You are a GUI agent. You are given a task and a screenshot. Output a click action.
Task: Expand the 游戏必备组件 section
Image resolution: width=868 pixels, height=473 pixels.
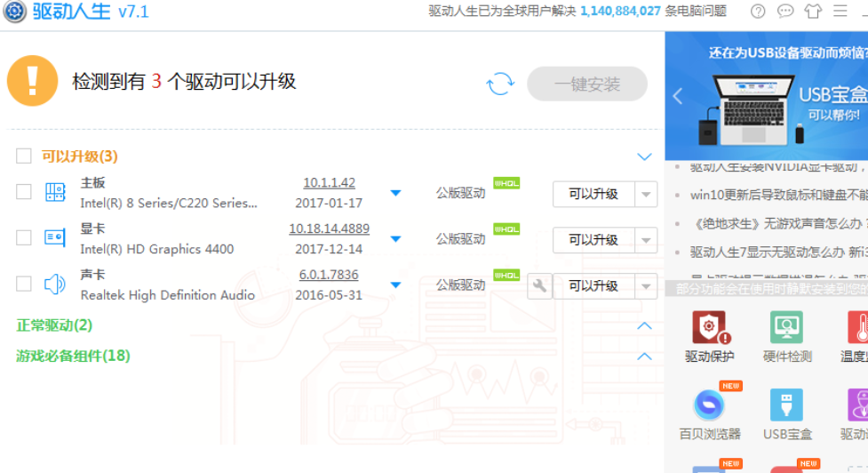(645, 357)
